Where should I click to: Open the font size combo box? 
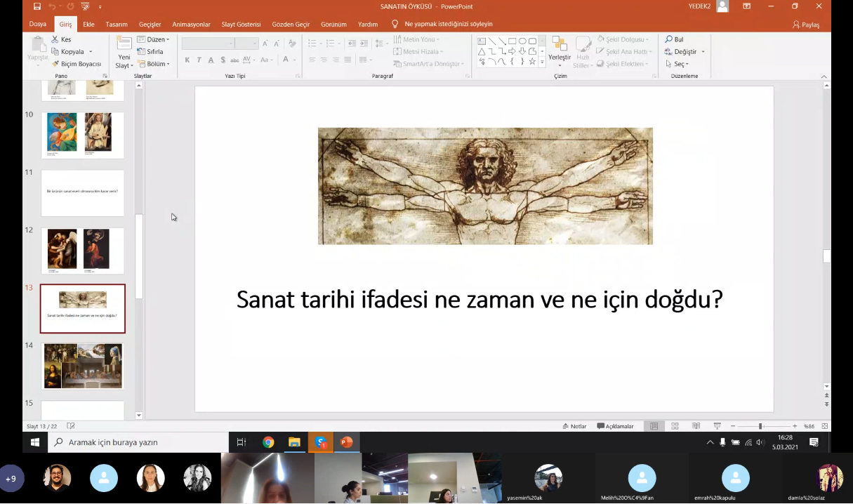point(246,44)
